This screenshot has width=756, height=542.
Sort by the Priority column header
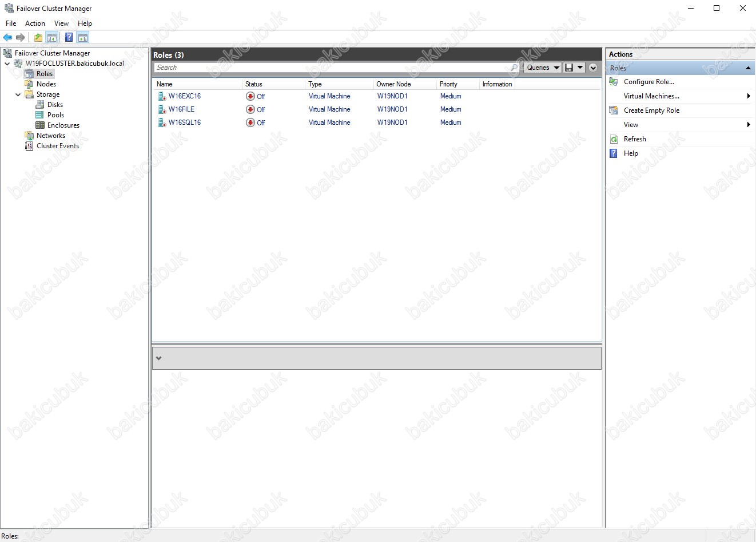tap(458, 84)
